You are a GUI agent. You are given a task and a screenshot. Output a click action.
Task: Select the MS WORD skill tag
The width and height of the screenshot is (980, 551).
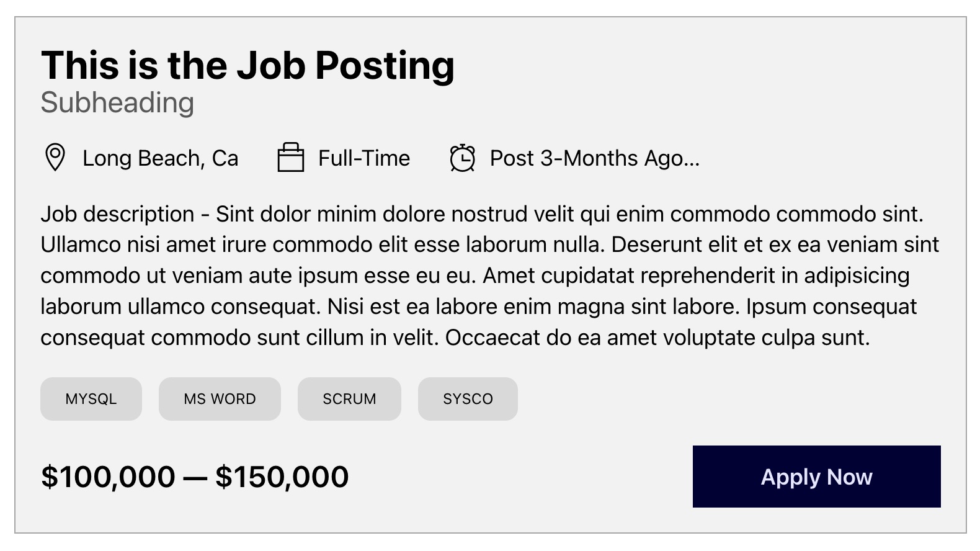[x=220, y=399]
